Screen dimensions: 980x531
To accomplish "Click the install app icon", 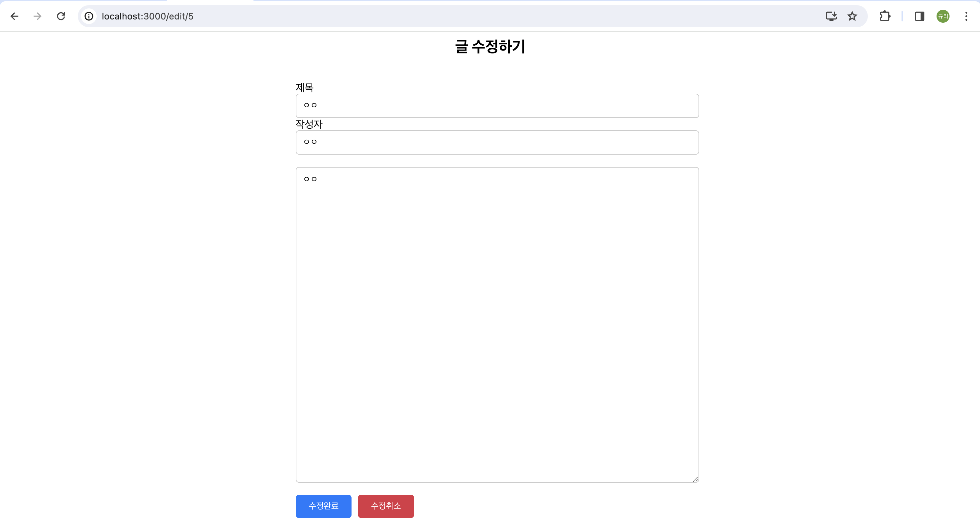I will 831,16.
